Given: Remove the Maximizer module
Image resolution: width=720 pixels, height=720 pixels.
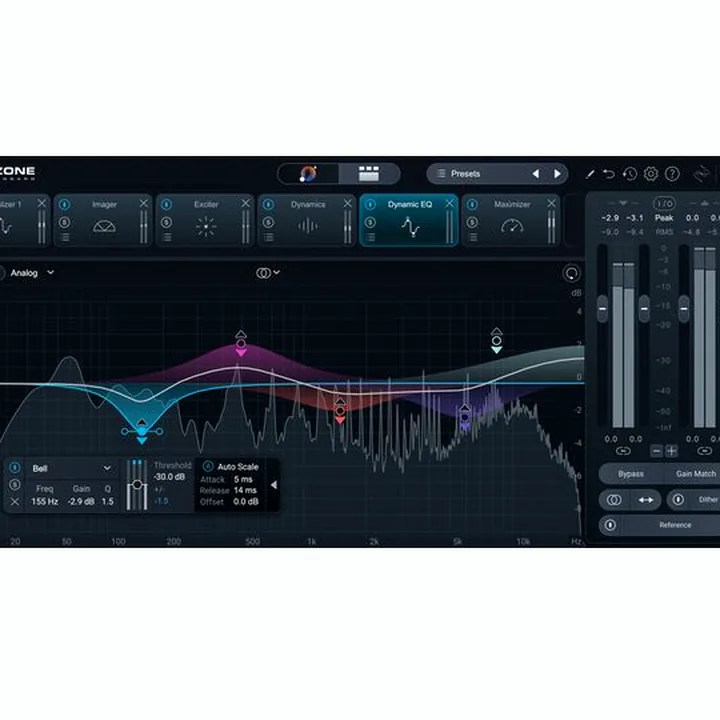Looking at the screenshot, I should pos(551,203).
